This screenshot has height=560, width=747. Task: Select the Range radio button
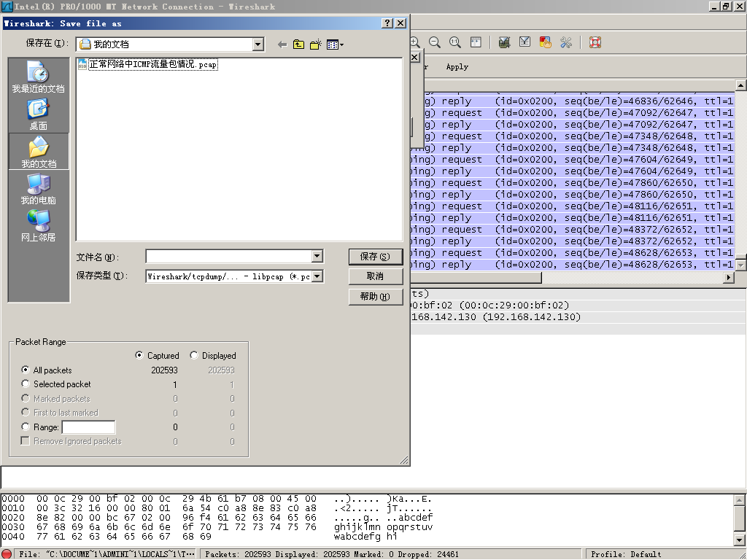(26, 427)
